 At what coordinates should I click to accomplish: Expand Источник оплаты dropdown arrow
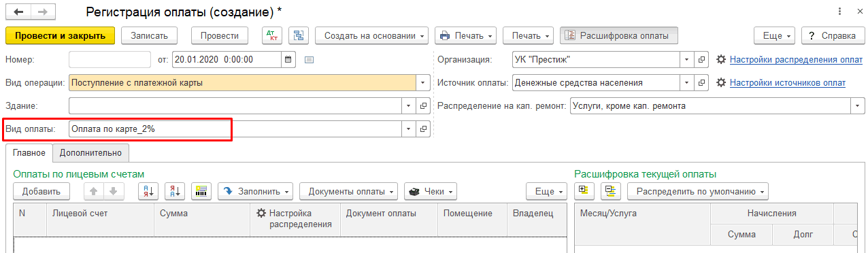(x=688, y=83)
